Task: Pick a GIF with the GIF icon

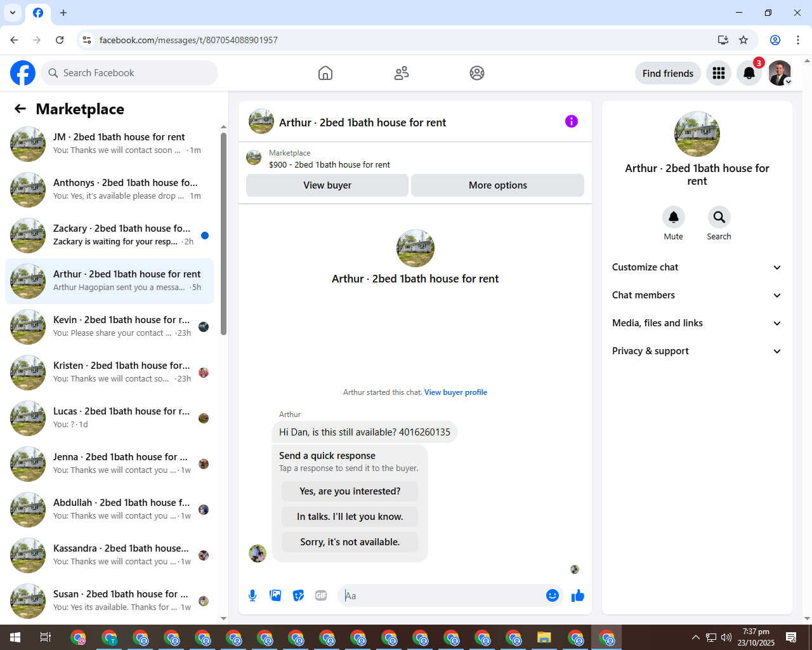Action: pyautogui.click(x=321, y=595)
